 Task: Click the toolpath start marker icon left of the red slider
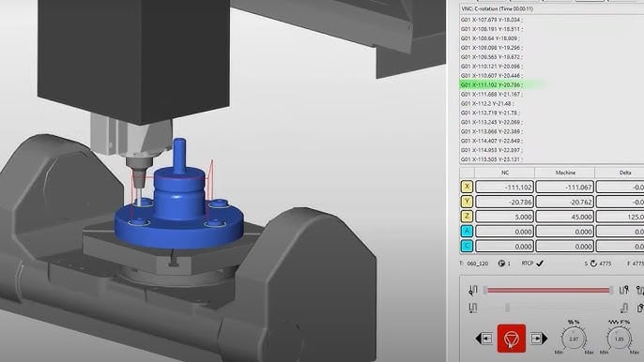tap(473, 290)
